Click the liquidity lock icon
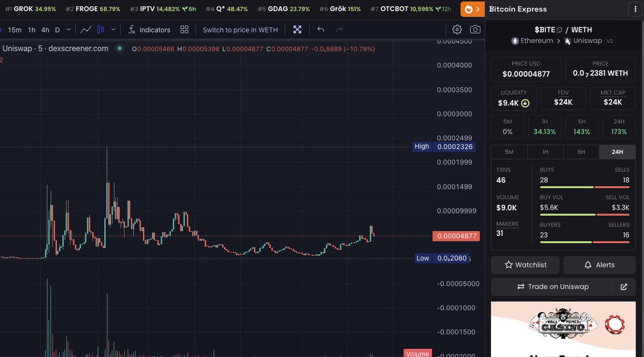Screen dimensions: 644x357 pos(525,103)
